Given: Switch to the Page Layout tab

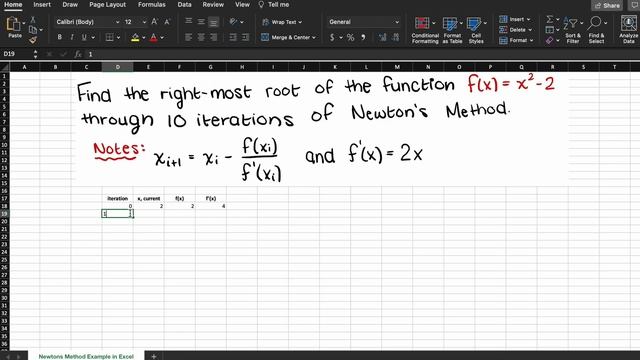Looking at the screenshot, I should (x=107, y=4).
